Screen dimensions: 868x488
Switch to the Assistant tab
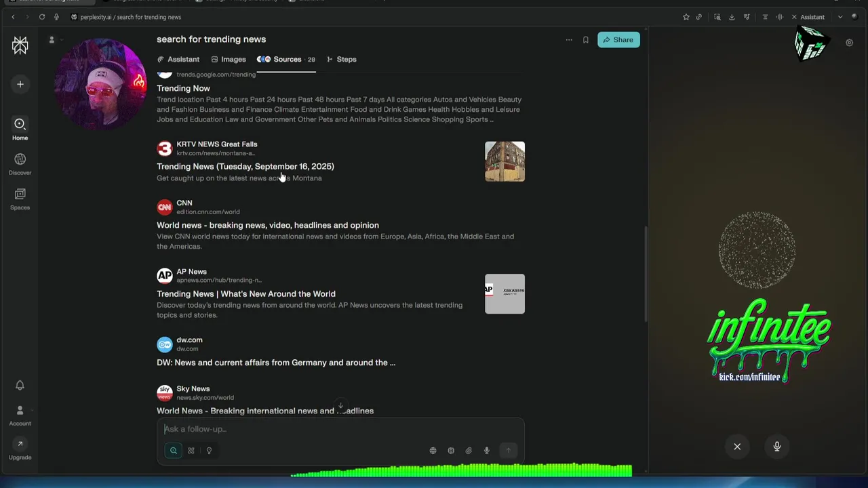click(x=178, y=59)
